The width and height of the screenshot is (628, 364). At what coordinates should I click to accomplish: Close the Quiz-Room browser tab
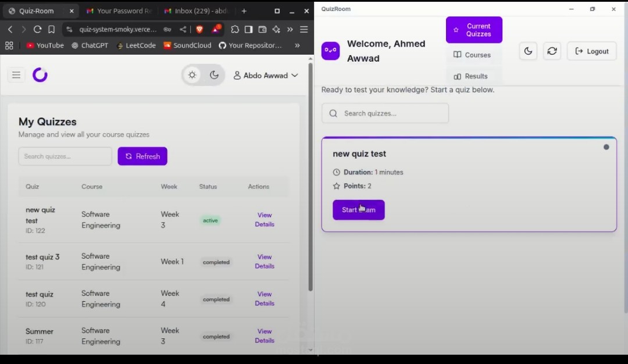72,11
